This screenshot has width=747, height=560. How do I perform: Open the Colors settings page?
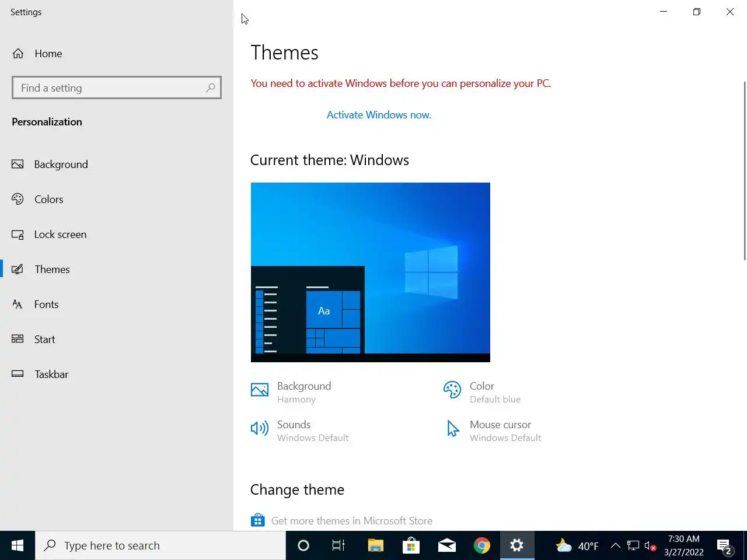pyautogui.click(x=117, y=199)
